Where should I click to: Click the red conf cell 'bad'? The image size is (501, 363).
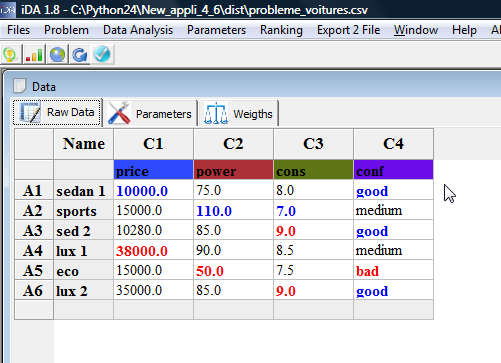pos(394,270)
